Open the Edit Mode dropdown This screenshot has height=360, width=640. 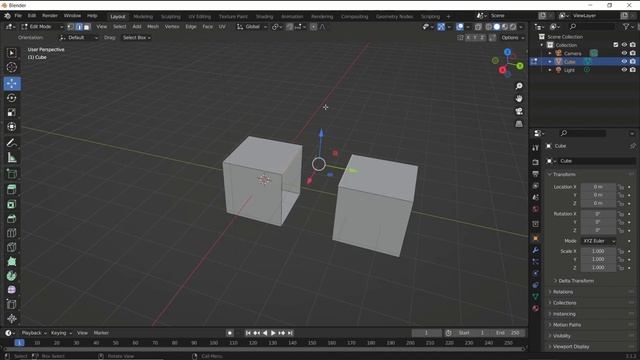tap(42, 27)
